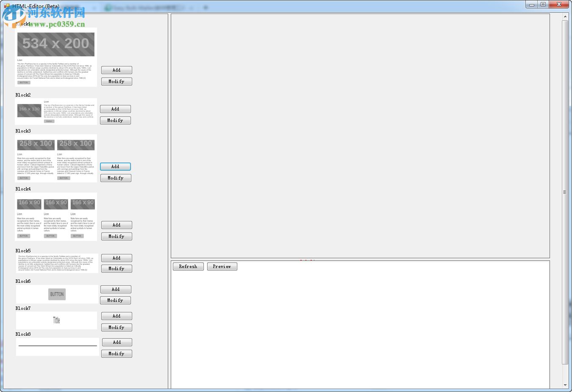Add the Block5 text block
The image size is (572, 392).
[117, 258]
